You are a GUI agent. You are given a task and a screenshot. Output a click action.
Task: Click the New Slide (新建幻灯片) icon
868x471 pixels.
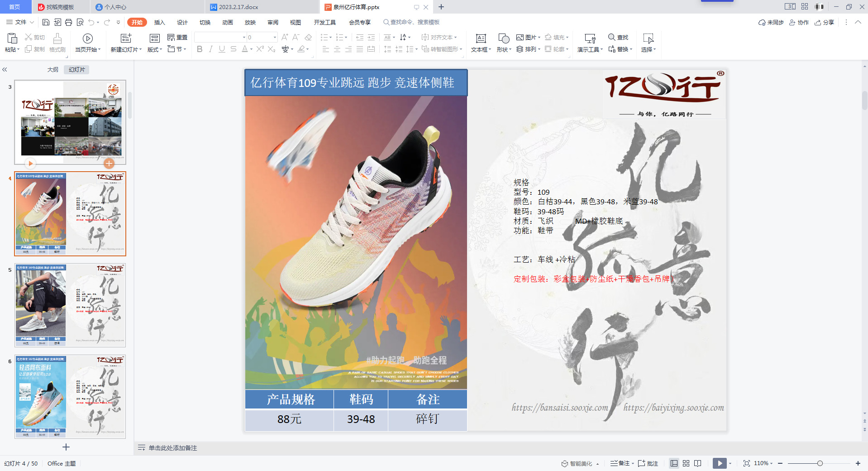point(126,38)
